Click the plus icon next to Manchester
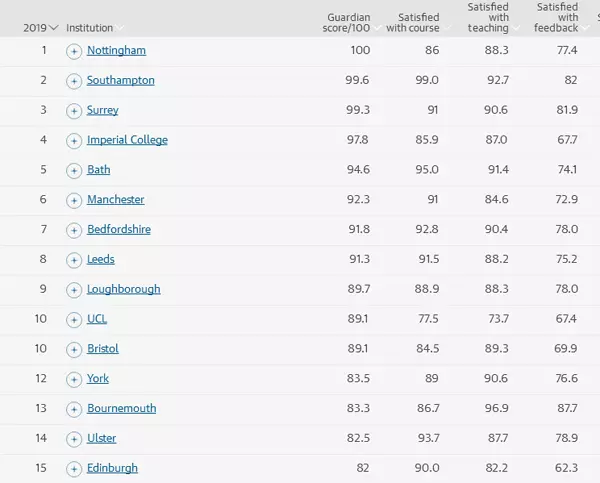The image size is (600, 483). point(74,201)
